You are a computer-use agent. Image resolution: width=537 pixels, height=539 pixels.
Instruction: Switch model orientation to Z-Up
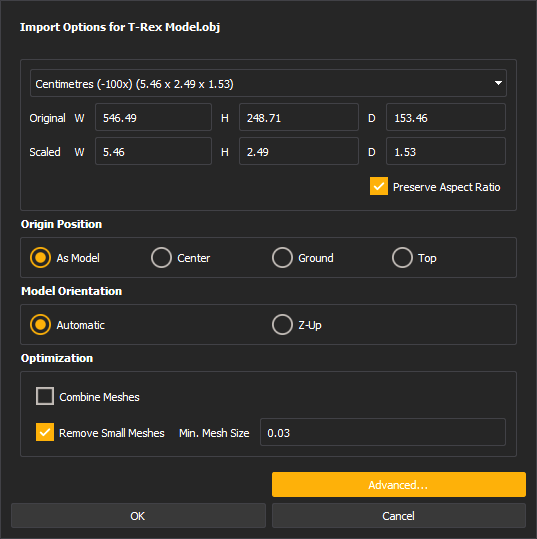coord(282,324)
